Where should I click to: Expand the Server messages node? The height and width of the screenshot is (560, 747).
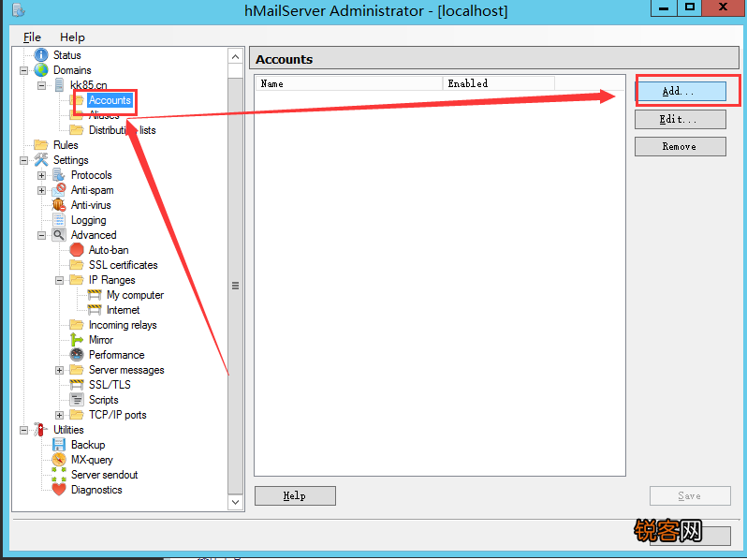pyautogui.click(x=59, y=370)
